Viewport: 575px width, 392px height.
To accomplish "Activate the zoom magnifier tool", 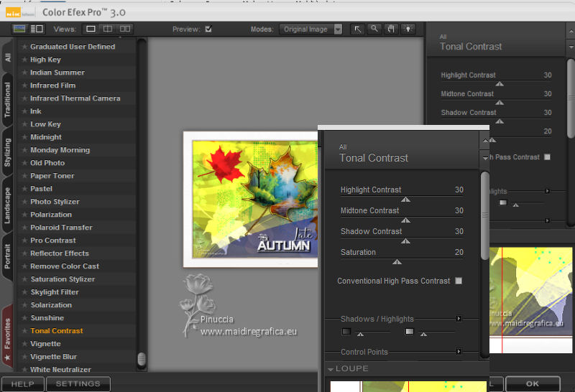I will coord(374,29).
